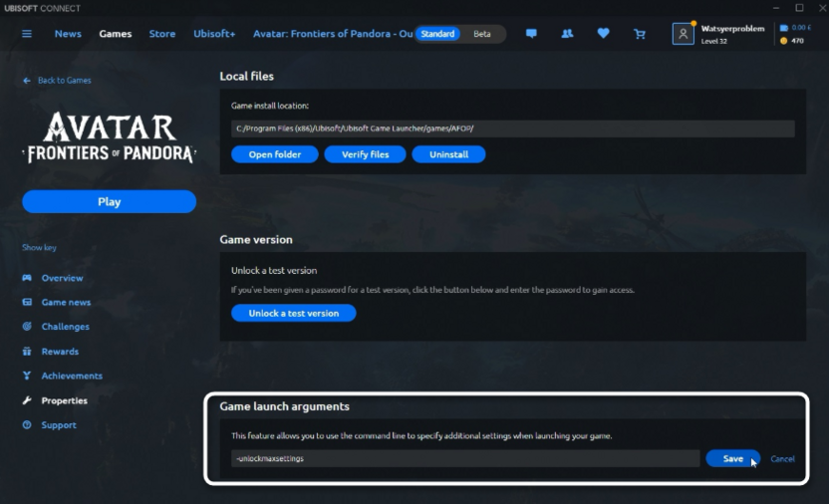Cancel the launch arguments edit
829x504 pixels.
782,458
